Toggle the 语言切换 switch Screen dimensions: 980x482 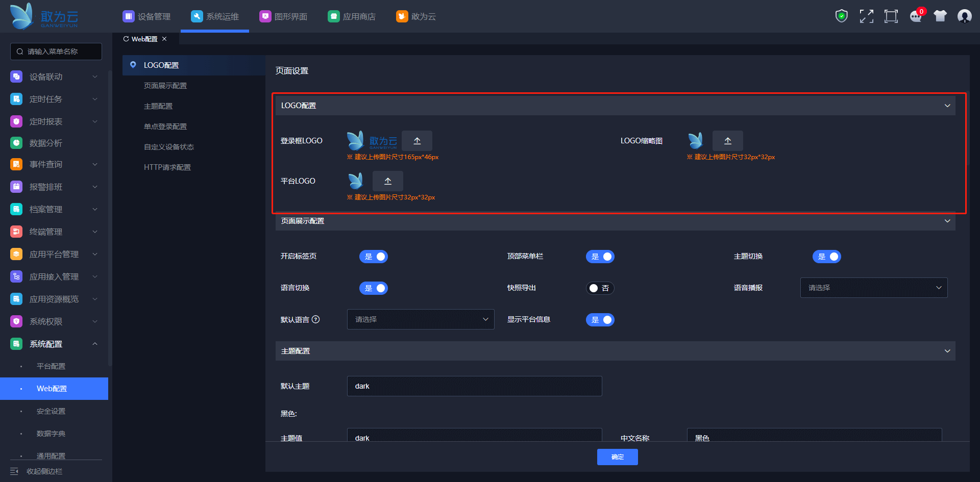coord(374,288)
